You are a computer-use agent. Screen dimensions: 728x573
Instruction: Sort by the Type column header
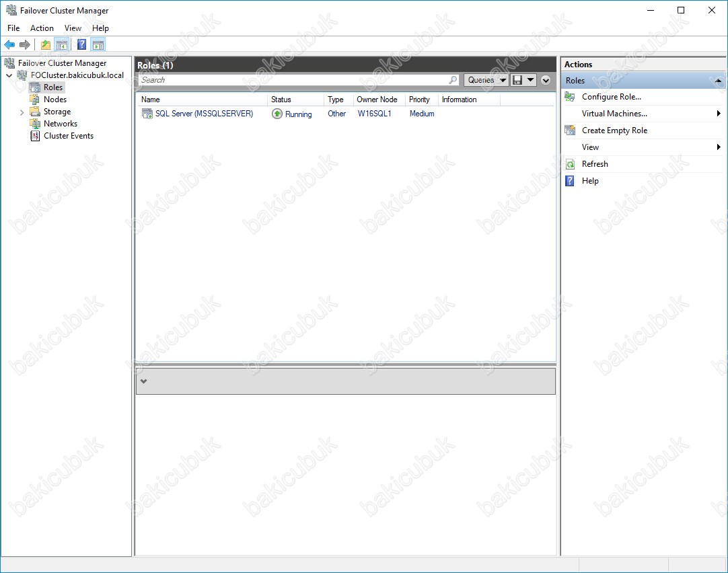[338, 100]
